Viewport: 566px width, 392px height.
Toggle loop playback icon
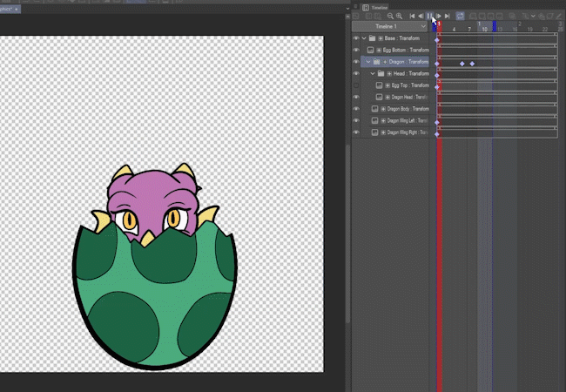point(460,16)
